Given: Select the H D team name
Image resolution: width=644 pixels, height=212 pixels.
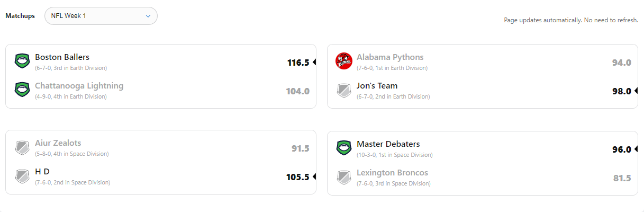Looking at the screenshot, I should click(x=42, y=172).
